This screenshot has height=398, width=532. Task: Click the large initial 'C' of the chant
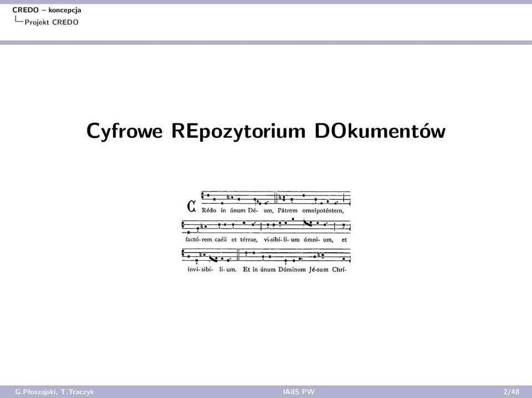click(x=191, y=206)
